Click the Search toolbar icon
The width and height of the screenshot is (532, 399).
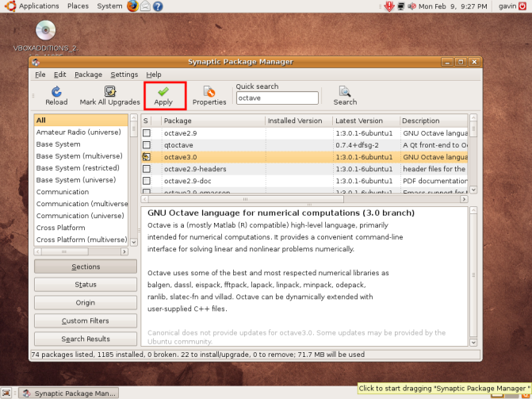pos(345,95)
